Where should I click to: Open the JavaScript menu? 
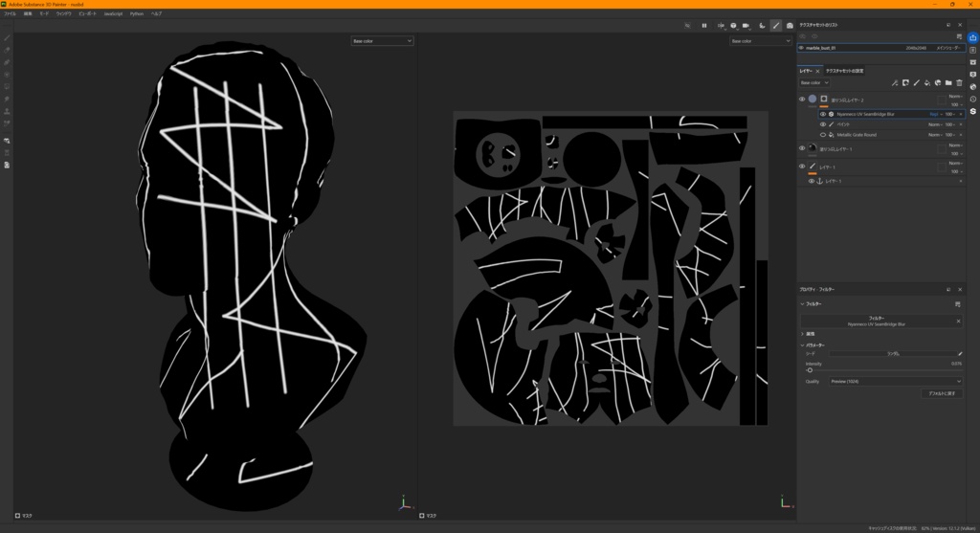click(113, 13)
